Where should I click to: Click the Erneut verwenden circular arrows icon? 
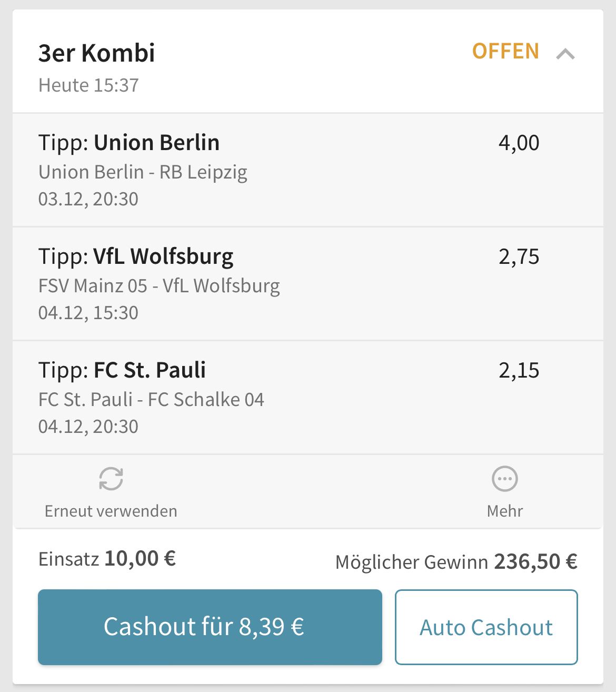pyautogui.click(x=111, y=479)
